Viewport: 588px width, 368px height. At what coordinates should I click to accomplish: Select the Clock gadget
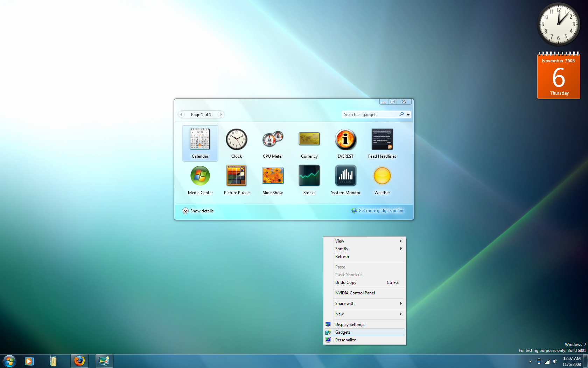(x=236, y=143)
